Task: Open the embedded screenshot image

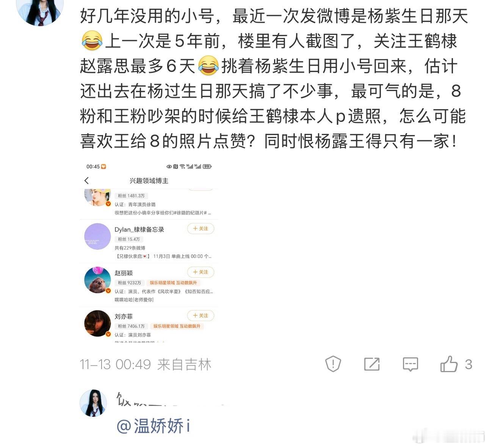Action: click(x=149, y=252)
